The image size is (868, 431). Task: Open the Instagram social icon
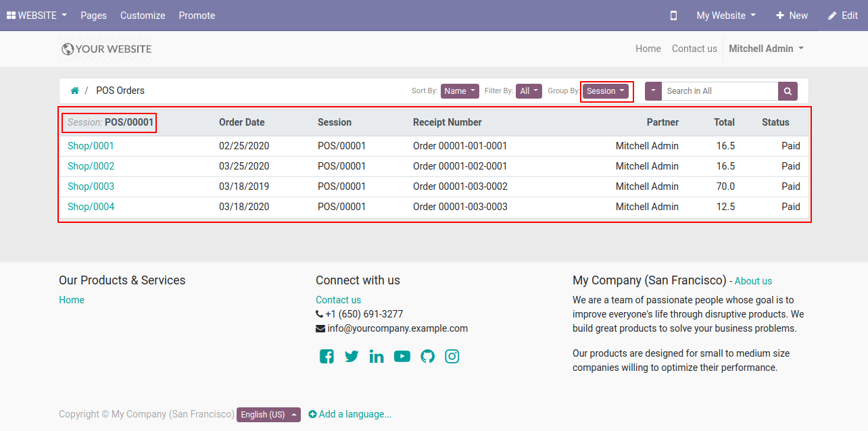pyautogui.click(x=452, y=356)
